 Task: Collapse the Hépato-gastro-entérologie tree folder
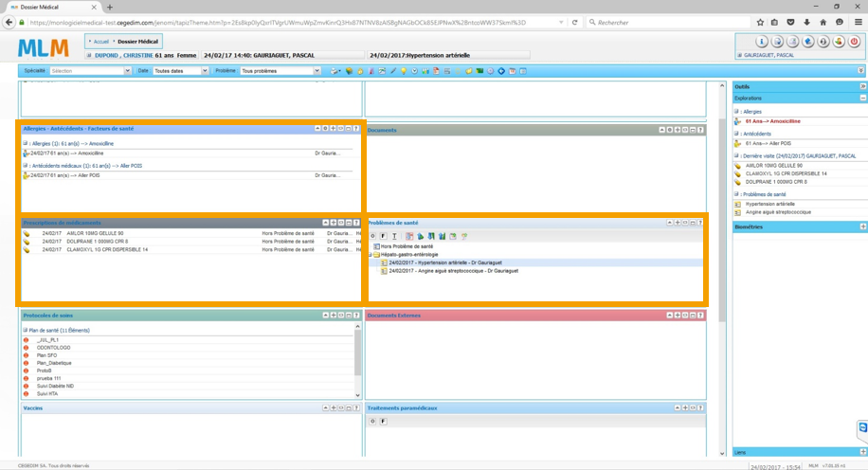point(371,255)
